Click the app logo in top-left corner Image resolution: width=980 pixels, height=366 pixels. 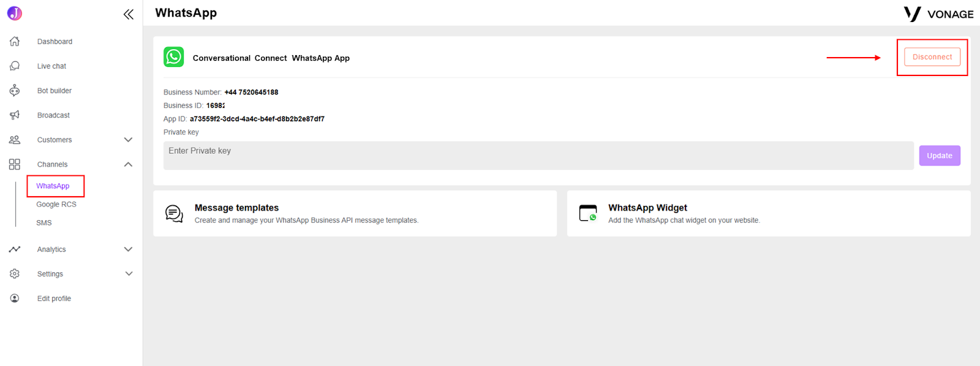[x=15, y=13]
